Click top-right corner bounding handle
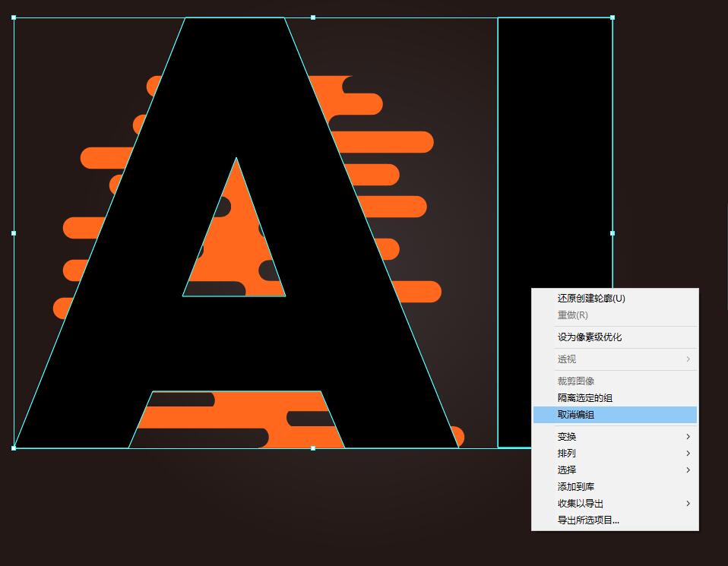Screen dimensions: 728x566 coord(612,17)
